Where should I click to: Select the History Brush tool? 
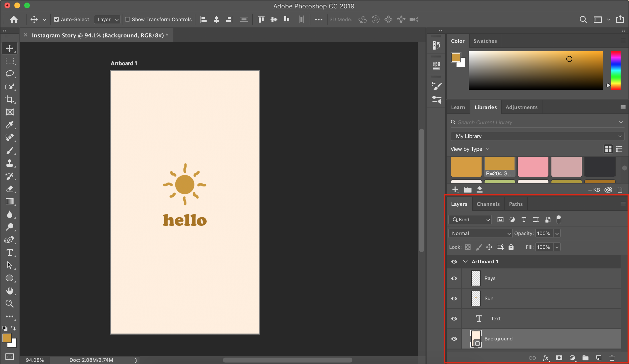pyautogui.click(x=10, y=176)
